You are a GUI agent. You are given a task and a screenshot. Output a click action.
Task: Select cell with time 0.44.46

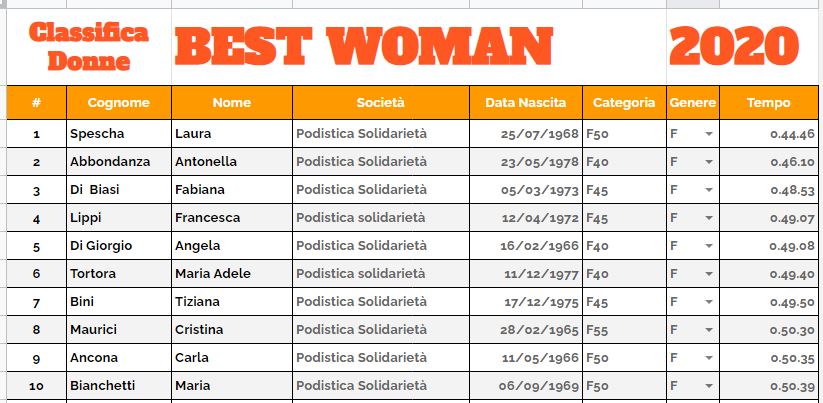[x=768, y=134]
